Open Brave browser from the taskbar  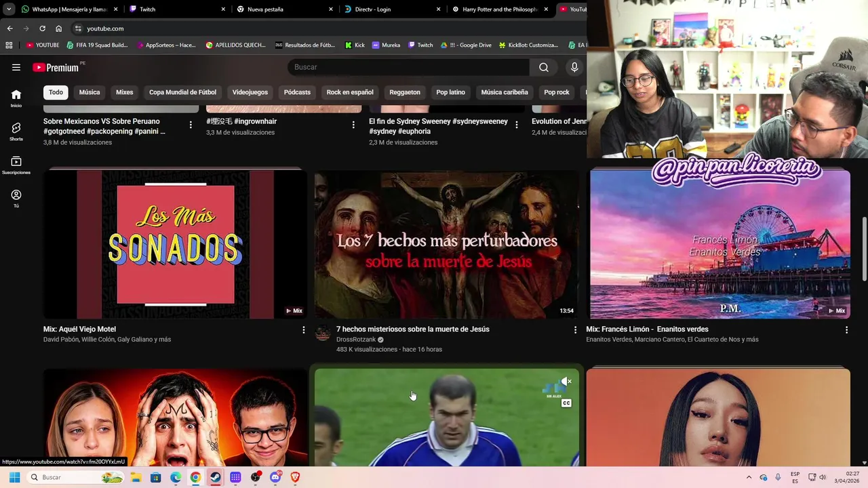tap(295, 477)
